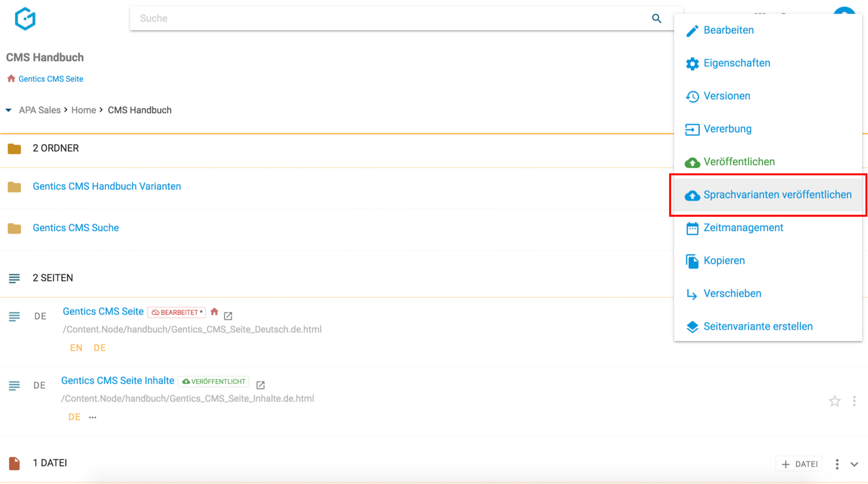The height and width of the screenshot is (484, 868).
Task: Open Gentics CMS Seite Inhalte external link icon
Action: (x=260, y=385)
